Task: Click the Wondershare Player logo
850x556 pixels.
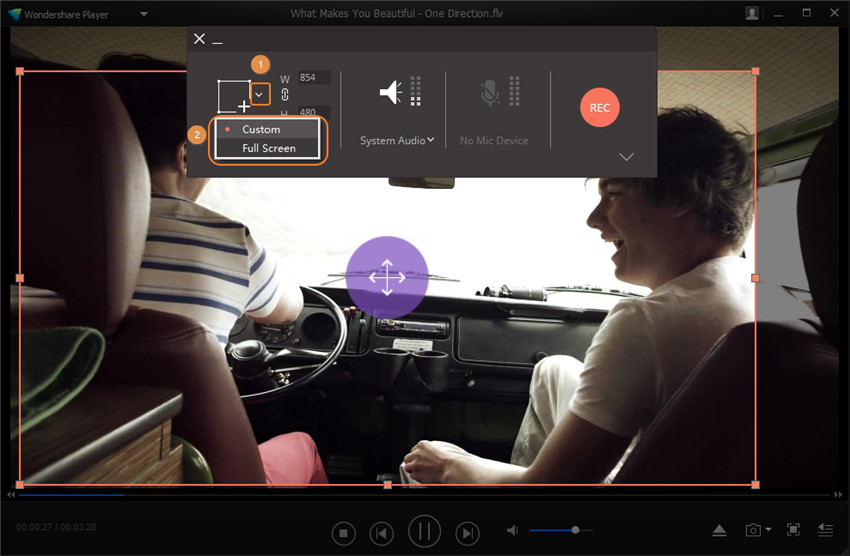Action: click(x=15, y=14)
